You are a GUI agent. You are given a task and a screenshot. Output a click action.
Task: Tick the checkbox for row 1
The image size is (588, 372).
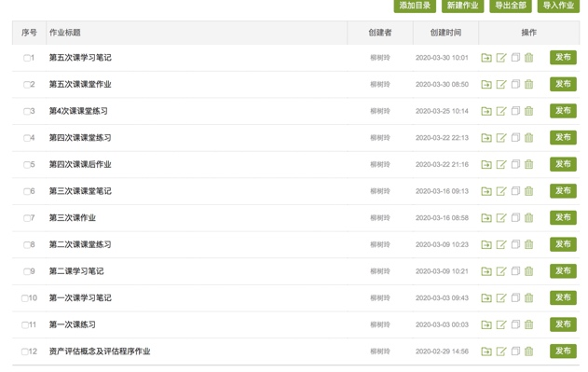point(27,58)
